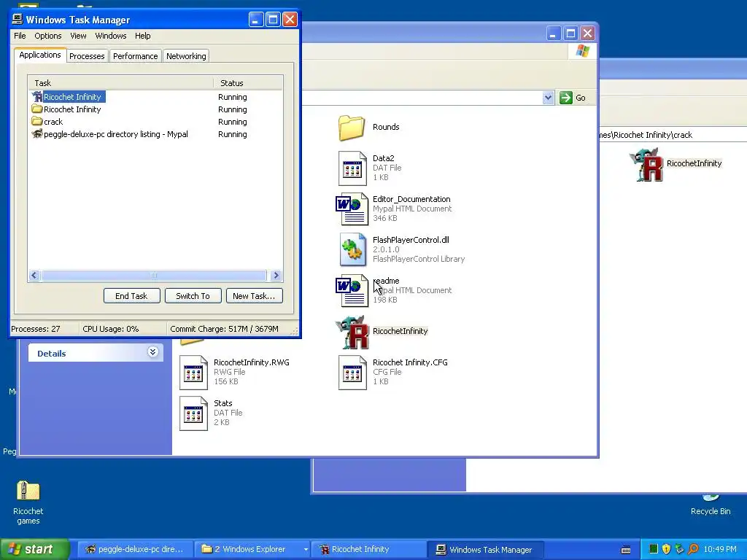
Task: Switch to the Performance tab
Action: click(x=135, y=56)
